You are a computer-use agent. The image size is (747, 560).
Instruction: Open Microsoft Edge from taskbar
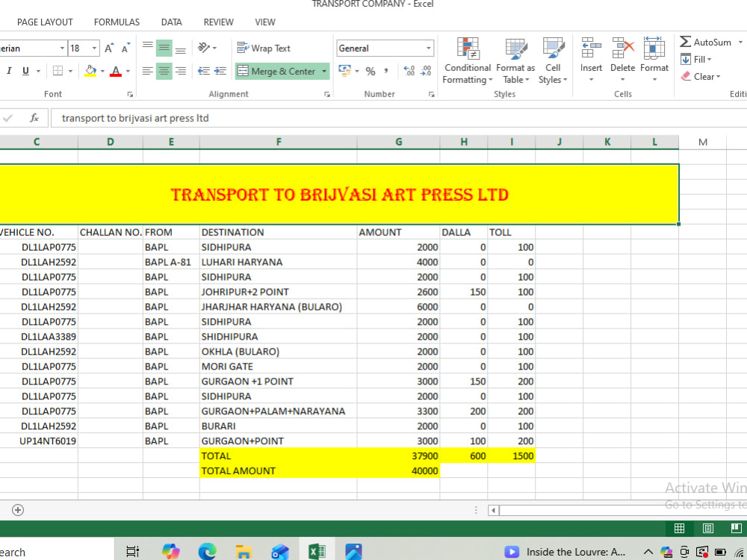(207, 552)
